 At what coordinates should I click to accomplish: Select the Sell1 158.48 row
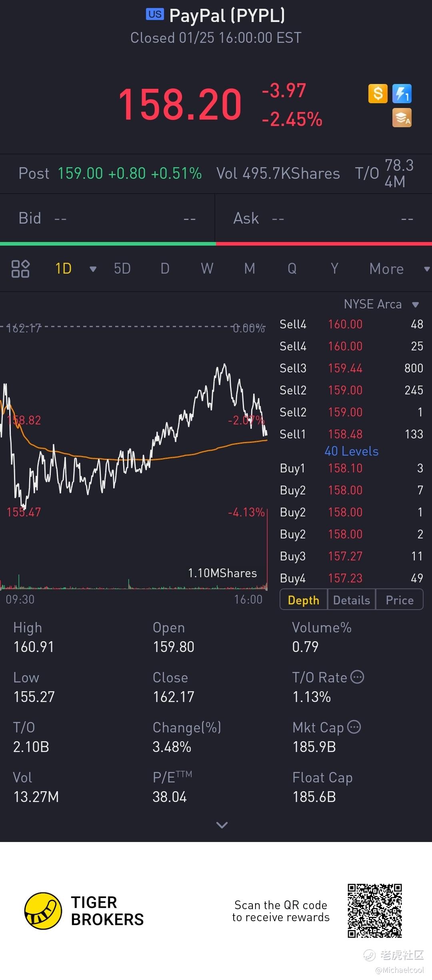(351, 434)
